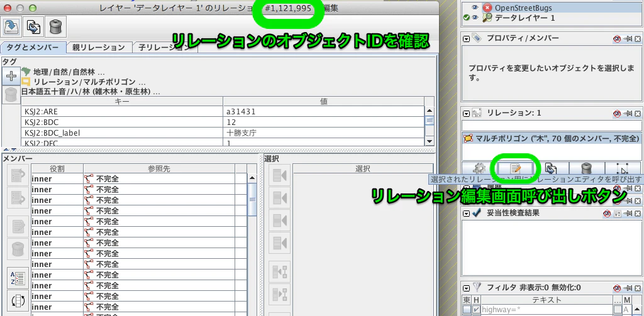Click tag table scrollbar up arrow

click(x=430, y=110)
